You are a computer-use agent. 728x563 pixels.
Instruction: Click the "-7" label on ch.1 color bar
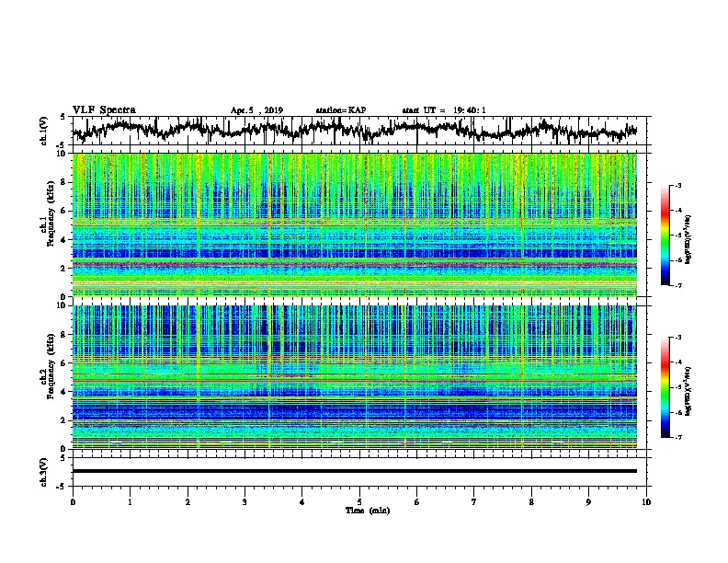pos(678,286)
